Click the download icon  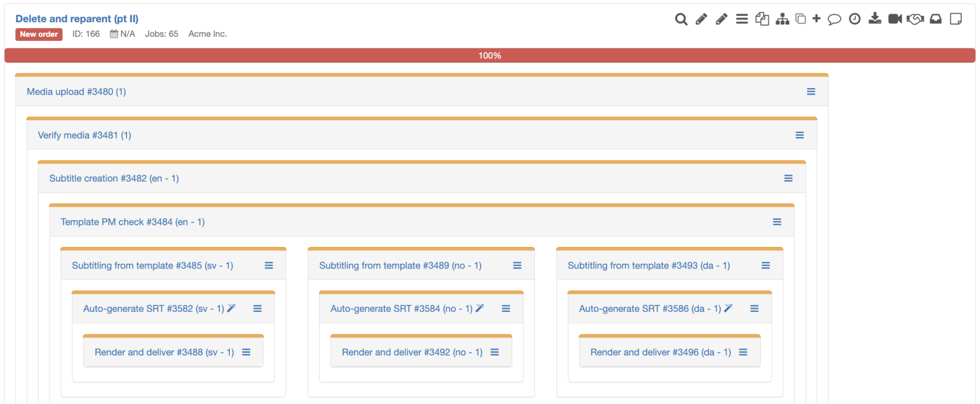click(x=875, y=19)
